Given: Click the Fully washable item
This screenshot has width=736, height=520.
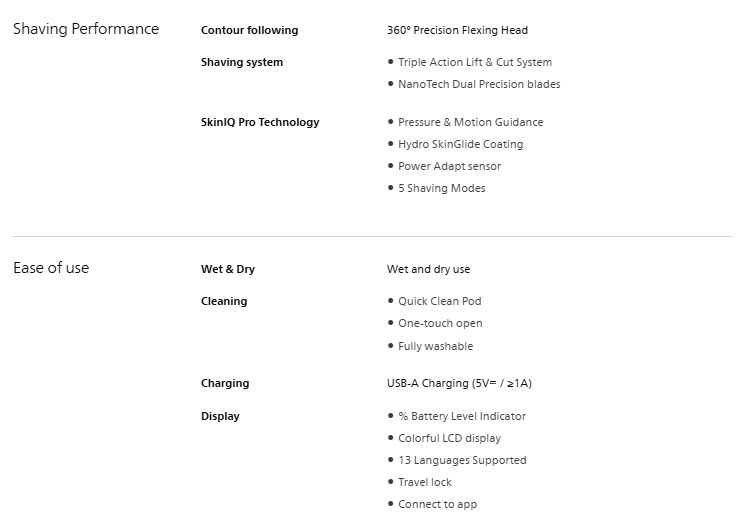Looking at the screenshot, I should coord(435,346).
